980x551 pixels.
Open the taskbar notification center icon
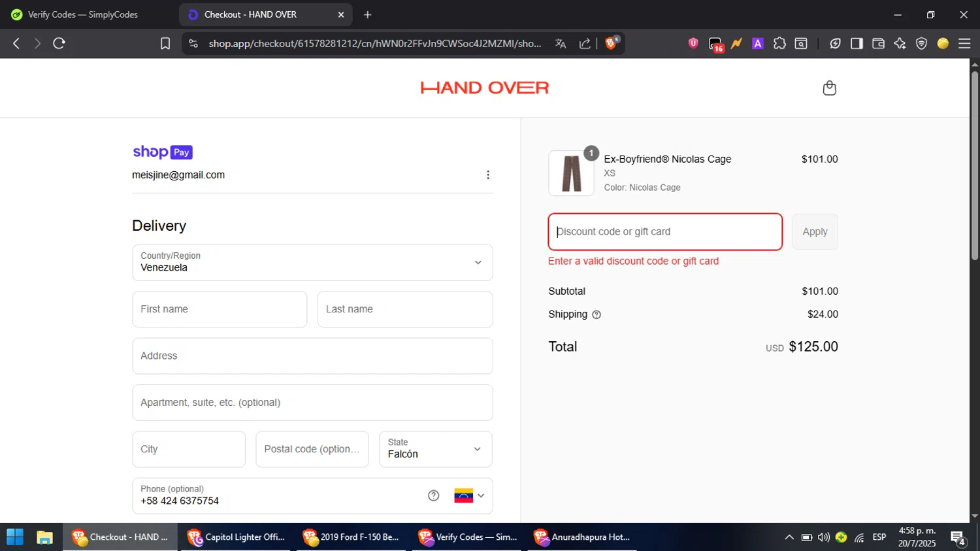point(958,538)
